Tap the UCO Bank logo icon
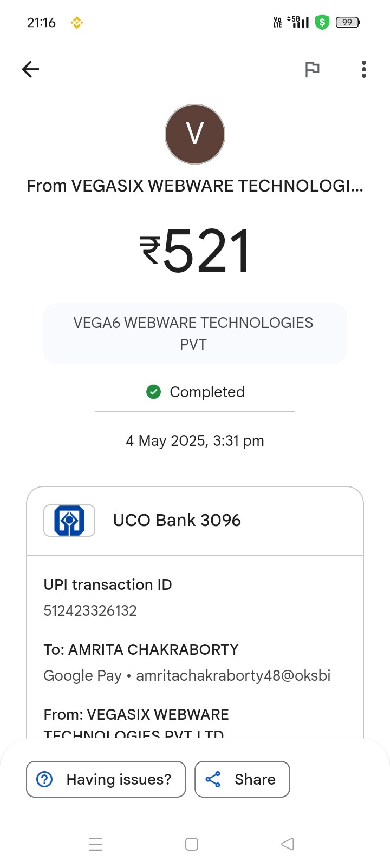This screenshot has width=390, height=868. (x=69, y=521)
